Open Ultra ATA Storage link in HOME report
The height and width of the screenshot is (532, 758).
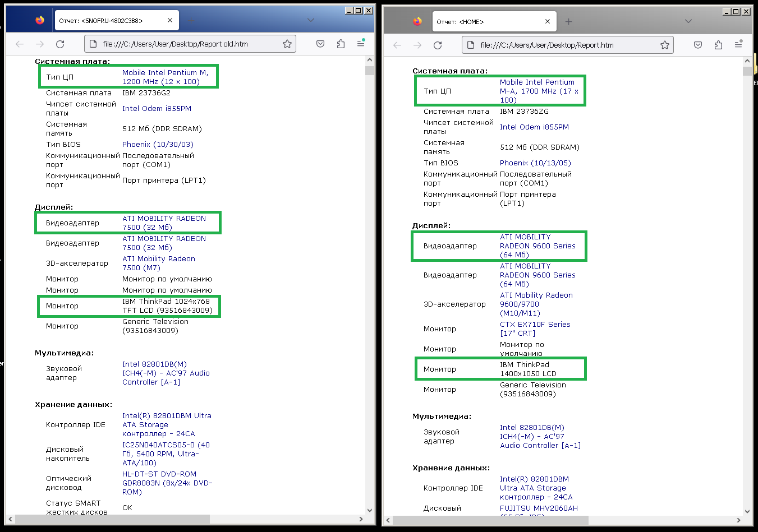[x=536, y=488]
